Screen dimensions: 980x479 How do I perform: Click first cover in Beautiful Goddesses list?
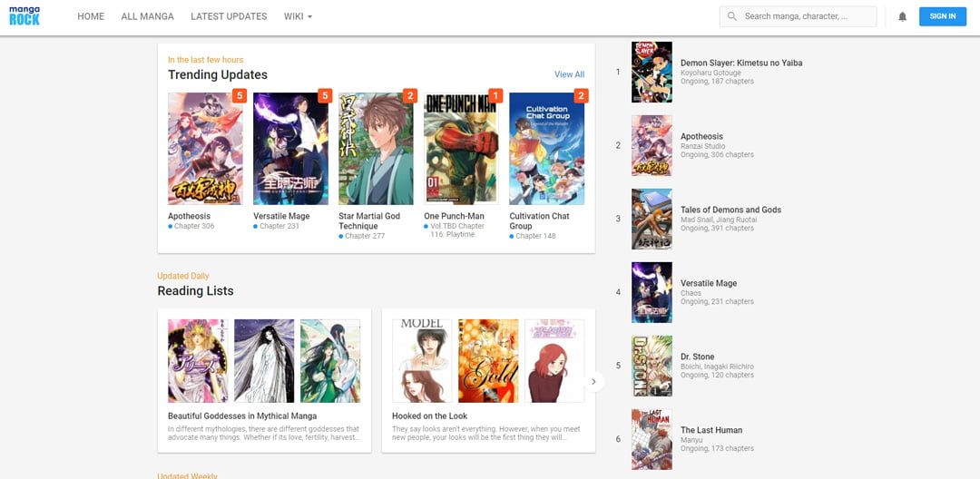198,361
